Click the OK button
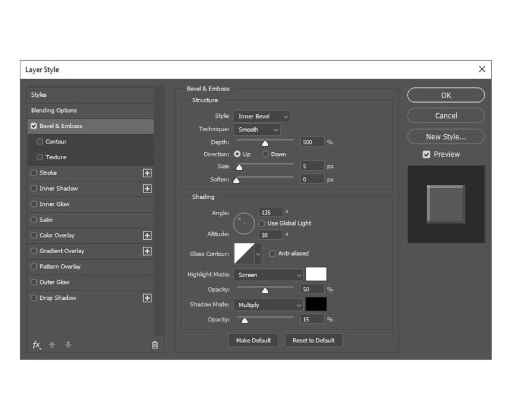This screenshot has height=420, width=511. [x=446, y=95]
